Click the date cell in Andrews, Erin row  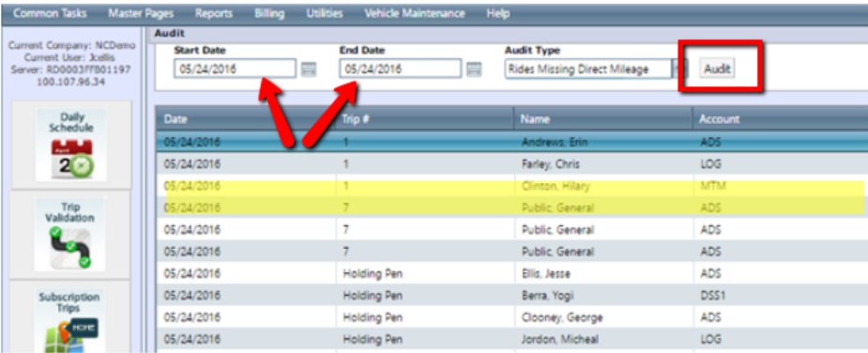coord(192,143)
